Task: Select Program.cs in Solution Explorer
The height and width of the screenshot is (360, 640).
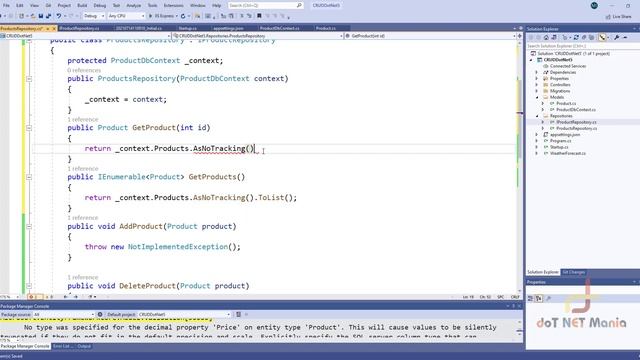Action: coord(560,141)
